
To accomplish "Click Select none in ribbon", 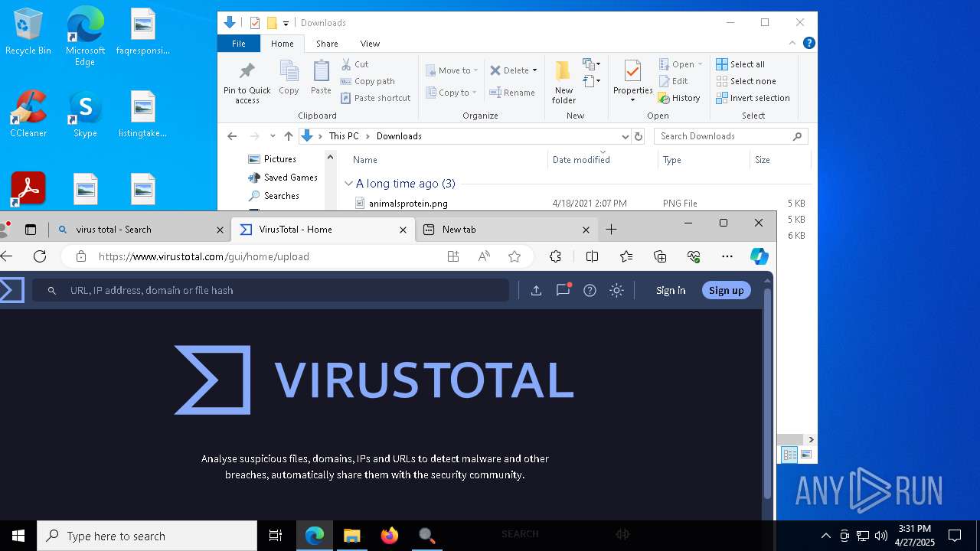I will tap(746, 81).
